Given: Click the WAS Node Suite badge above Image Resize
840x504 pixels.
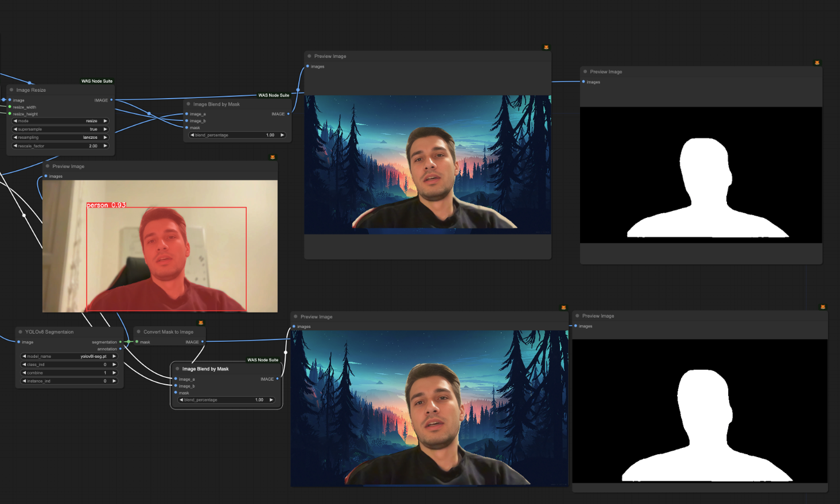Looking at the screenshot, I should (x=97, y=81).
